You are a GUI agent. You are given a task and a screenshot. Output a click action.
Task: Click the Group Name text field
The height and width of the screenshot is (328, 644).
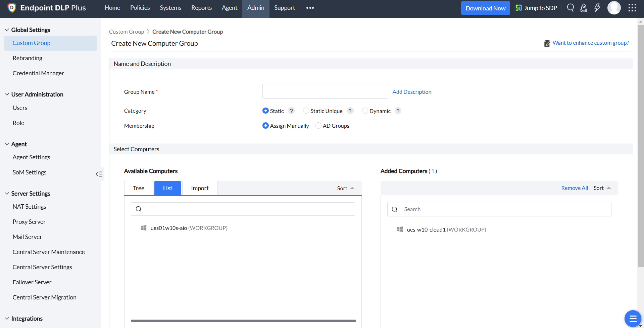[x=325, y=91]
